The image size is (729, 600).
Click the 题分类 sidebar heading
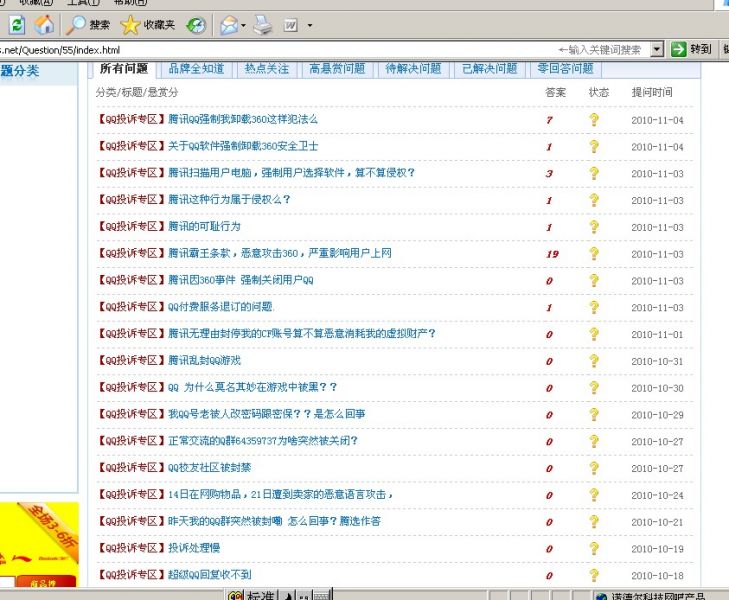coord(20,71)
